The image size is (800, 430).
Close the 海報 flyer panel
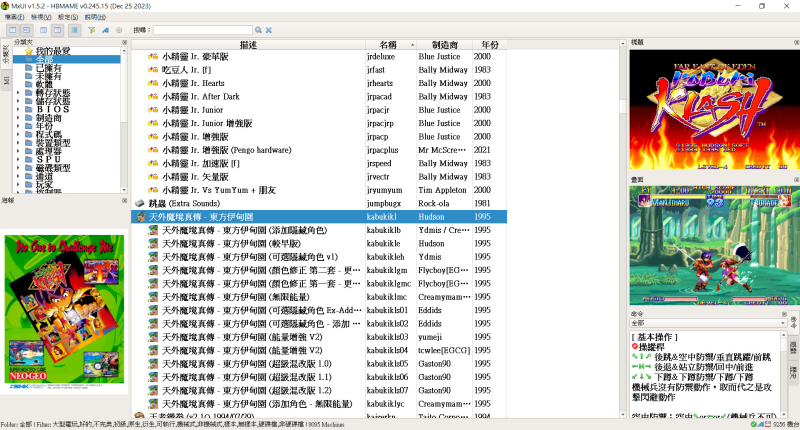click(124, 200)
